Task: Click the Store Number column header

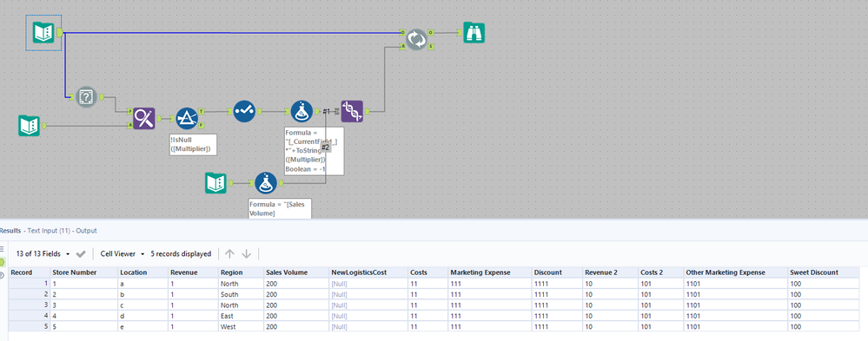Action: pos(83,272)
